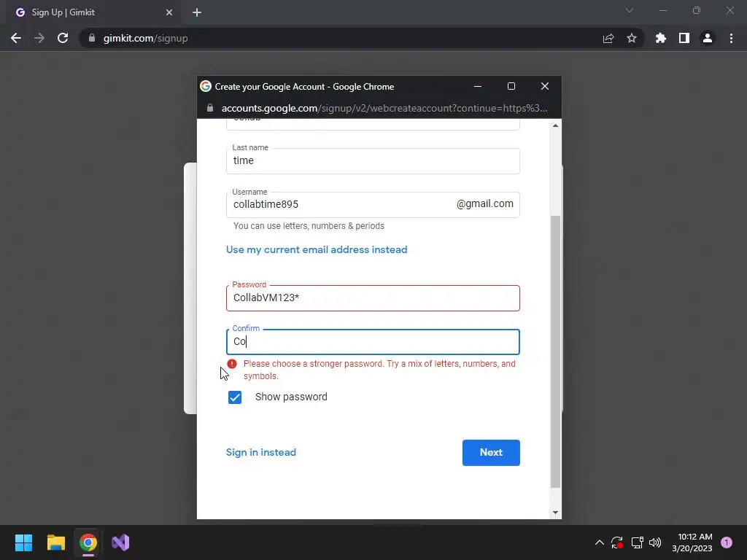Screen dimensions: 747x560
Task: Click the Sign in instead link
Action: click(x=261, y=452)
